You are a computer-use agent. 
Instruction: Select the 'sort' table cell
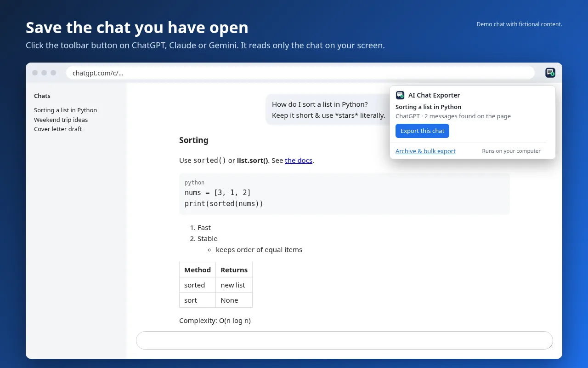click(198, 300)
